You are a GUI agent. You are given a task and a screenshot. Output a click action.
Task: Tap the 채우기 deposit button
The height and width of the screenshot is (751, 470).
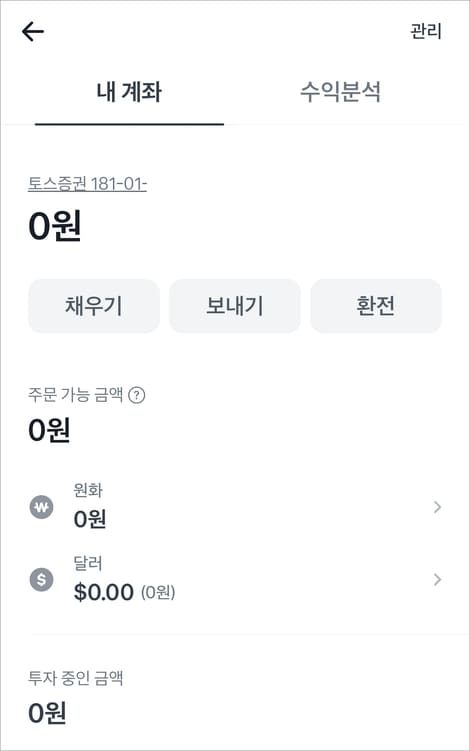pos(94,306)
